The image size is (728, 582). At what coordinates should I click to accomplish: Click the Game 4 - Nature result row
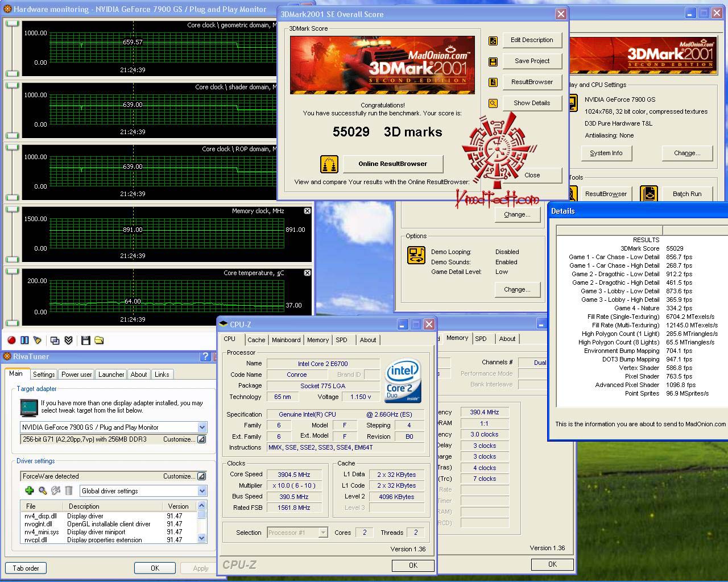(x=642, y=308)
